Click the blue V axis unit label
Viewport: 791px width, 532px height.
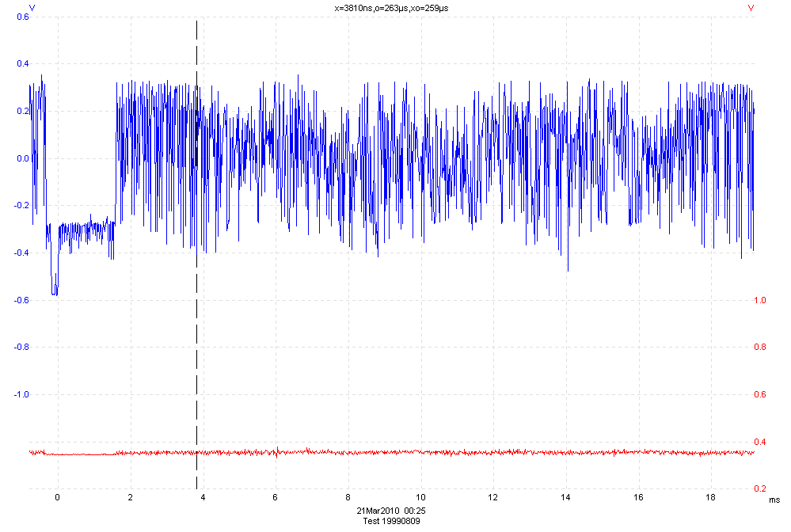[32, 7]
